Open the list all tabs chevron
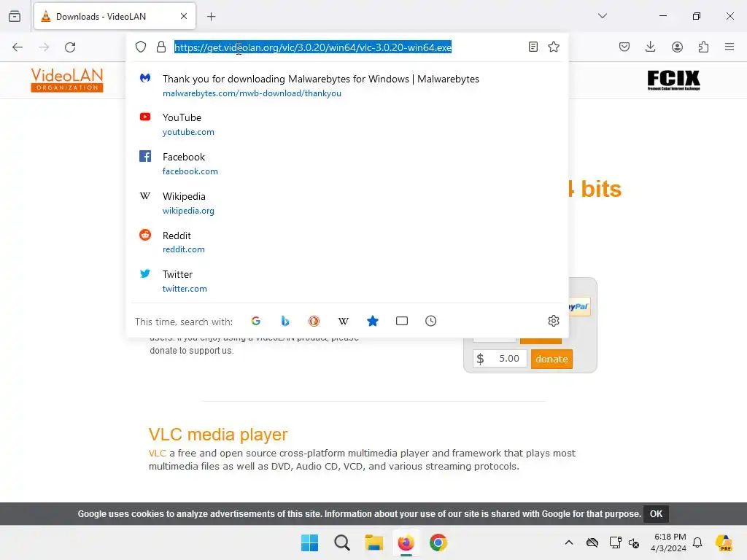The width and height of the screenshot is (747, 560). coord(603,16)
